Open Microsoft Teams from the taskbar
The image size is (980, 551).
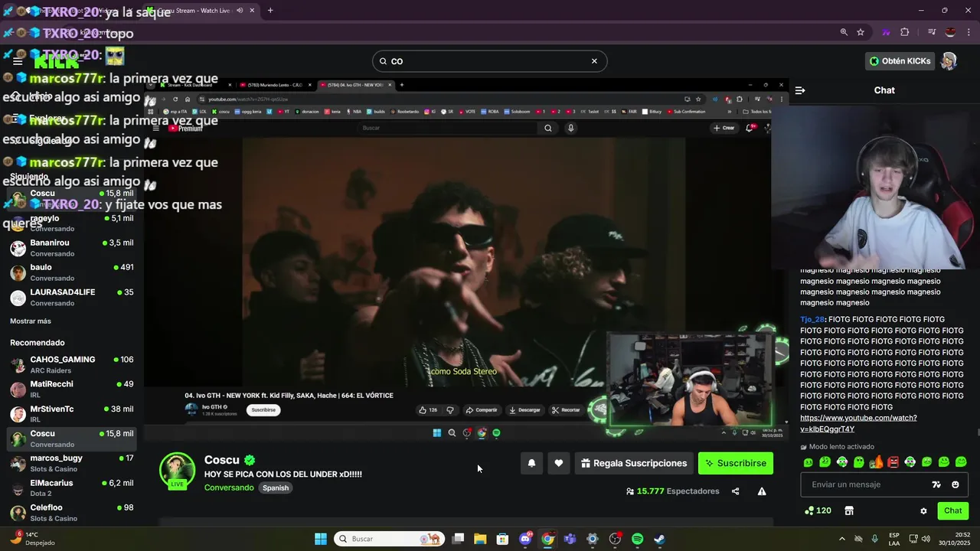[x=570, y=539]
